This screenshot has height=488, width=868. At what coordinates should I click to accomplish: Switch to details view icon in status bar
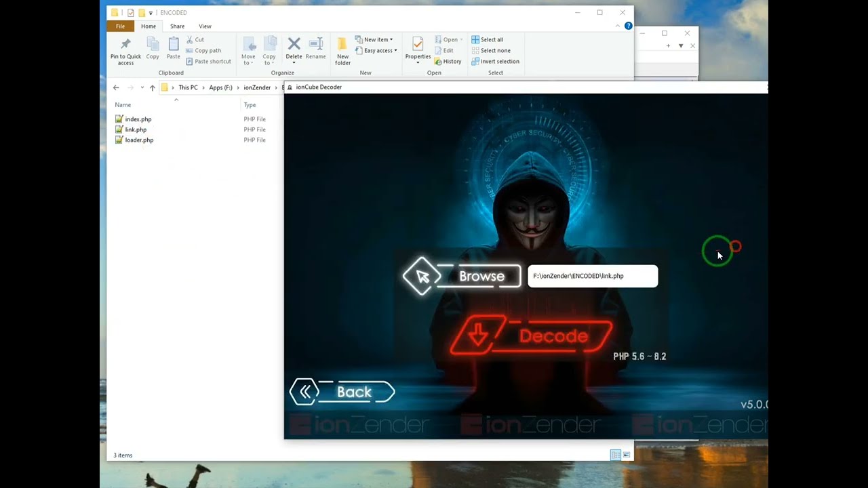click(x=616, y=455)
